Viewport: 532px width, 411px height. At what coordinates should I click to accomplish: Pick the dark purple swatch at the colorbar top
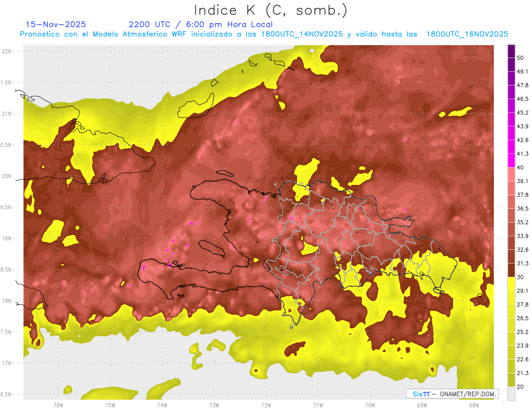[x=511, y=51]
